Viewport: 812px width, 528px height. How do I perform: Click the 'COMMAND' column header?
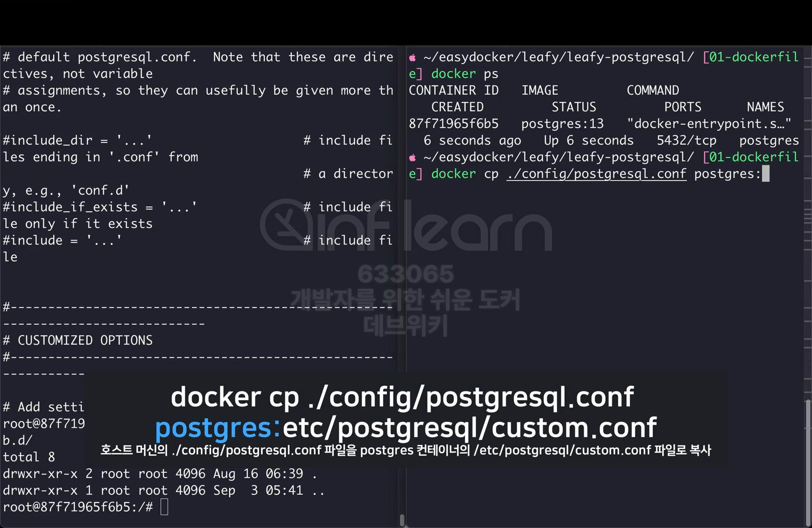pos(653,90)
